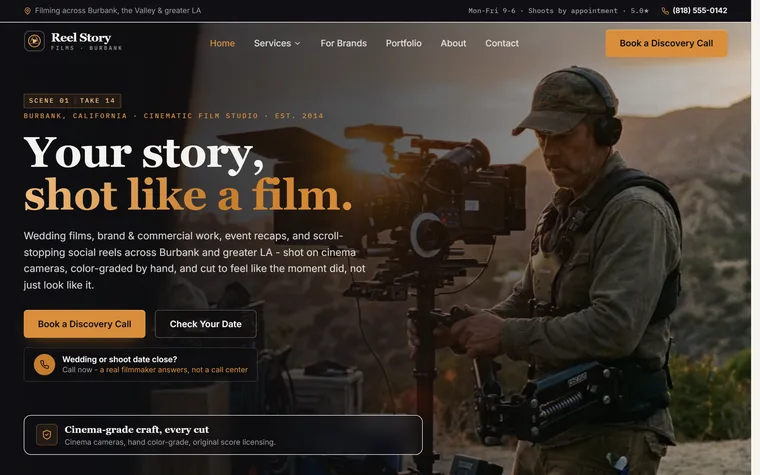Click 'Cinema cameras, hand color-grade' description
This screenshot has width=760, height=475.
click(170, 442)
